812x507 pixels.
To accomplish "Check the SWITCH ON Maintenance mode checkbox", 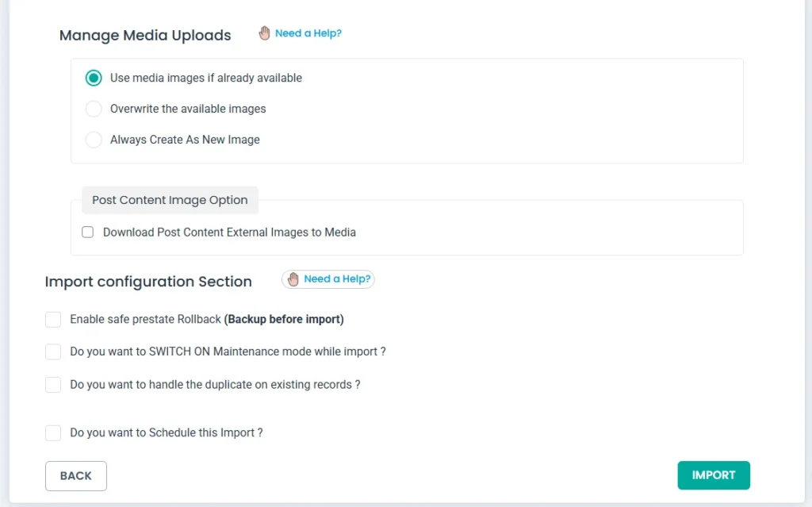I will coord(53,351).
